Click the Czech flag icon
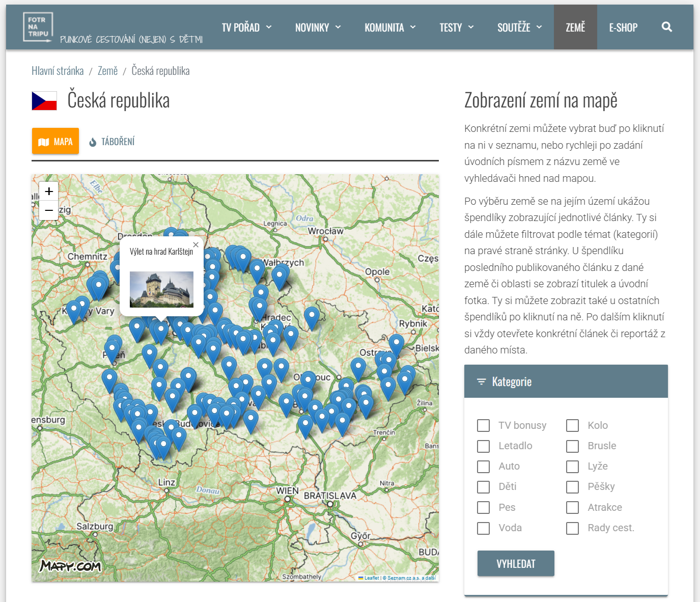The height and width of the screenshot is (602, 700). (44, 101)
